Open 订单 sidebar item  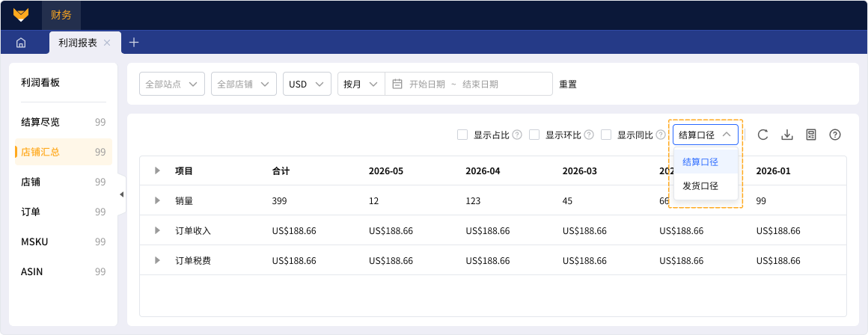point(63,212)
